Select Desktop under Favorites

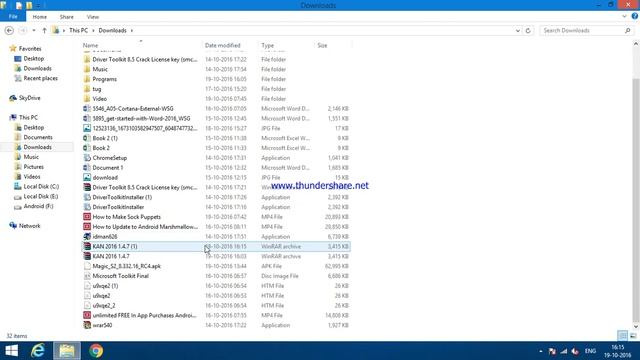tap(33, 59)
